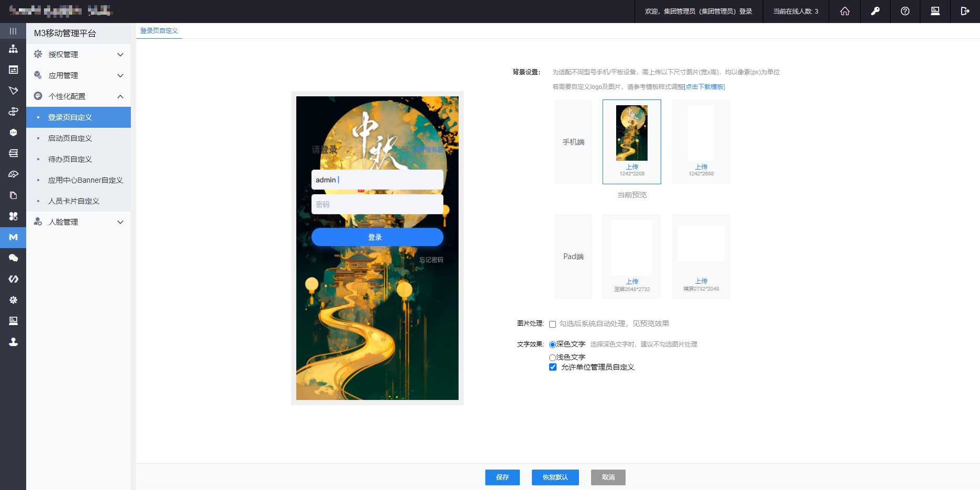
Task: Select the 浅色文字 radio option
Action: (552, 358)
